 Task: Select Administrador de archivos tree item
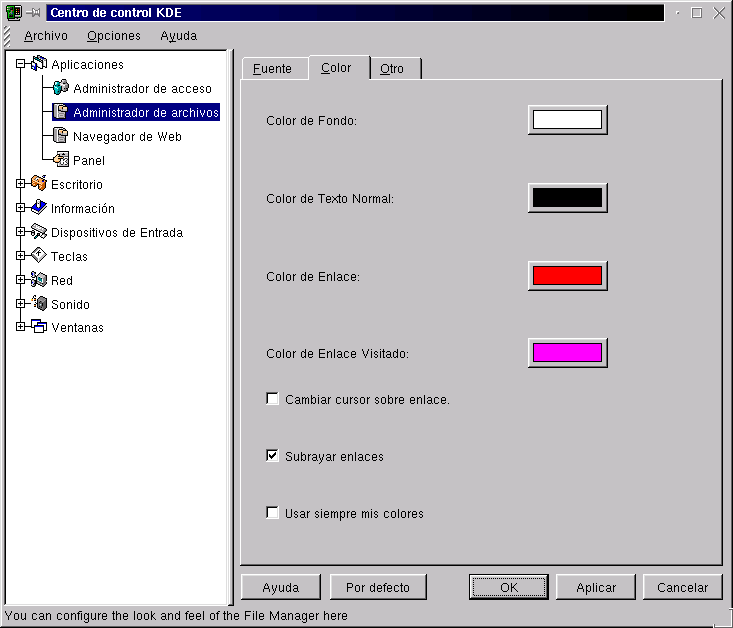(x=145, y=112)
